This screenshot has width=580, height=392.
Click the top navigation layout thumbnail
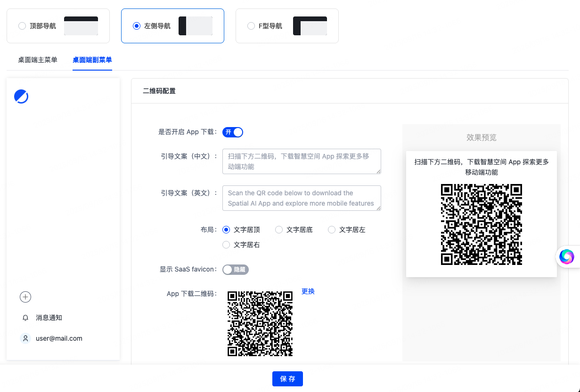coord(81,26)
